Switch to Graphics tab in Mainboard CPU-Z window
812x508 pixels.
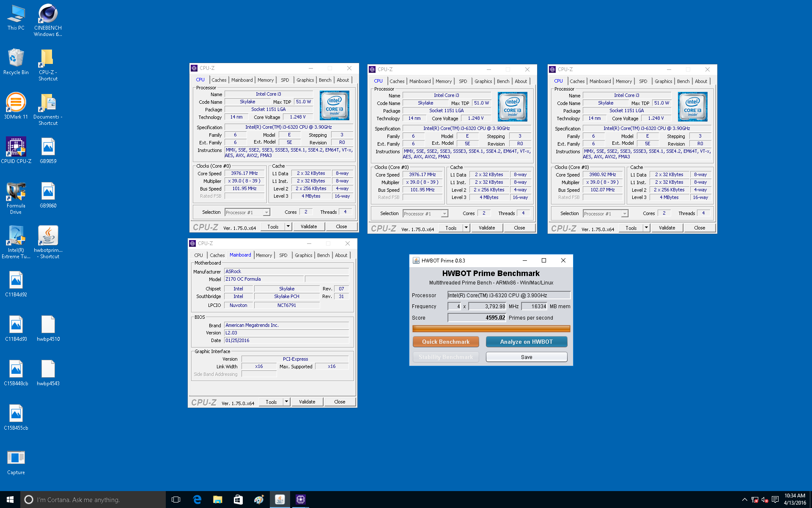coord(303,255)
